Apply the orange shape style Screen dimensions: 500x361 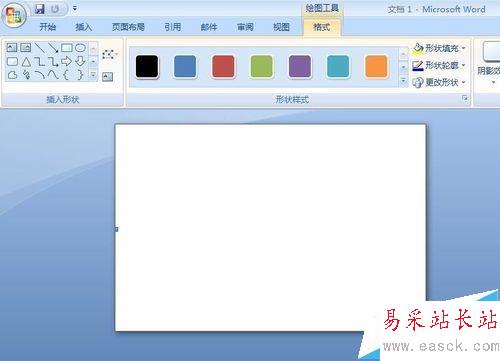[376, 67]
